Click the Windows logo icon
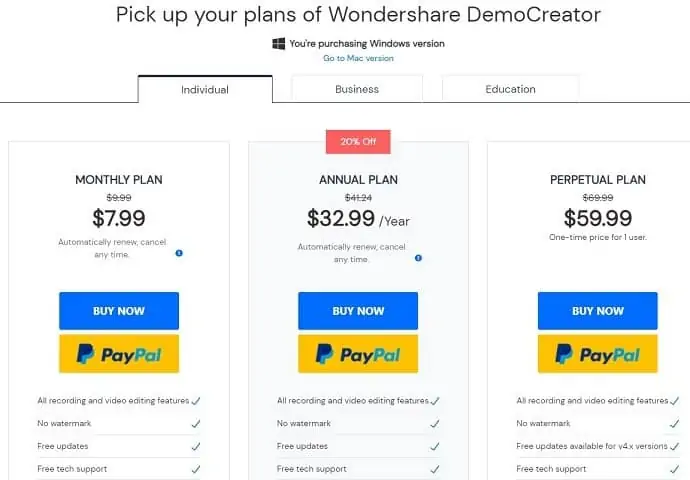The height and width of the screenshot is (480, 690). (279, 44)
